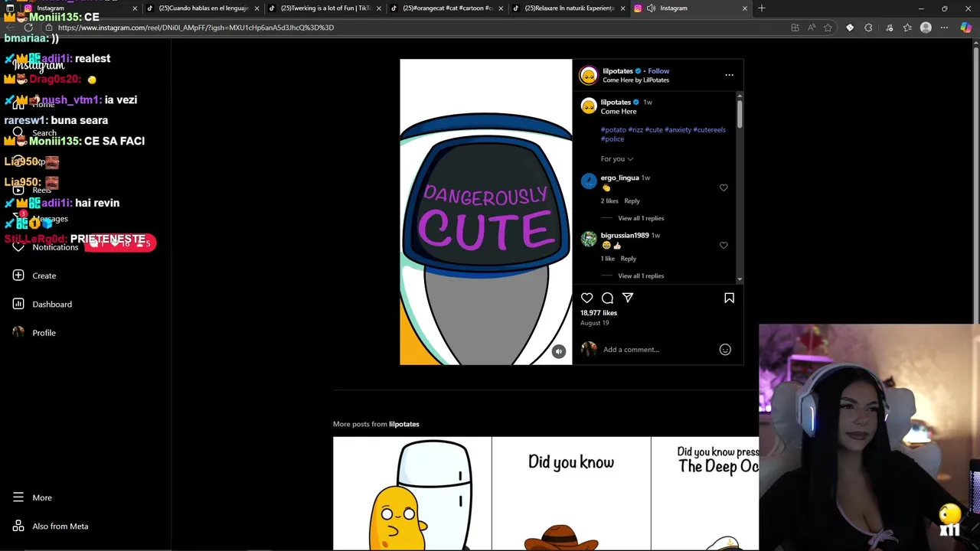Image resolution: width=980 pixels, height=551 pixels.
Task: Like the reel with heart icon
Action: point(586,298)
